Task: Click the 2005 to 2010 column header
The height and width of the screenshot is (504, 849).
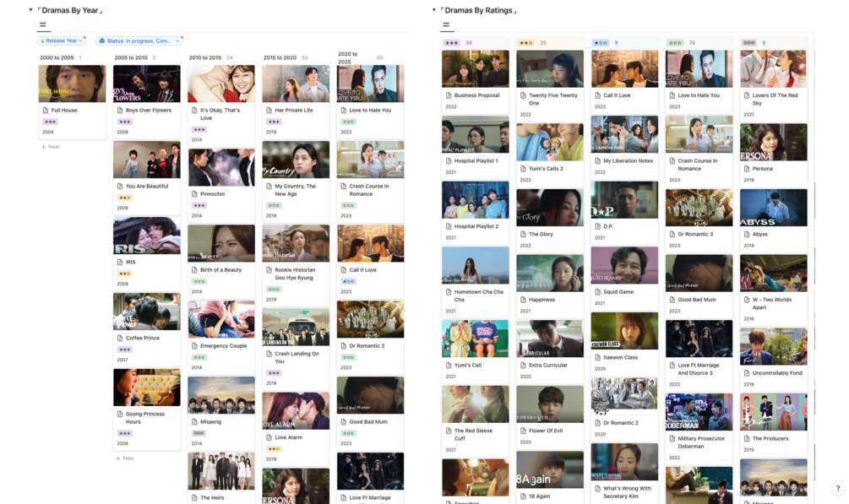Action: (131, 57)
